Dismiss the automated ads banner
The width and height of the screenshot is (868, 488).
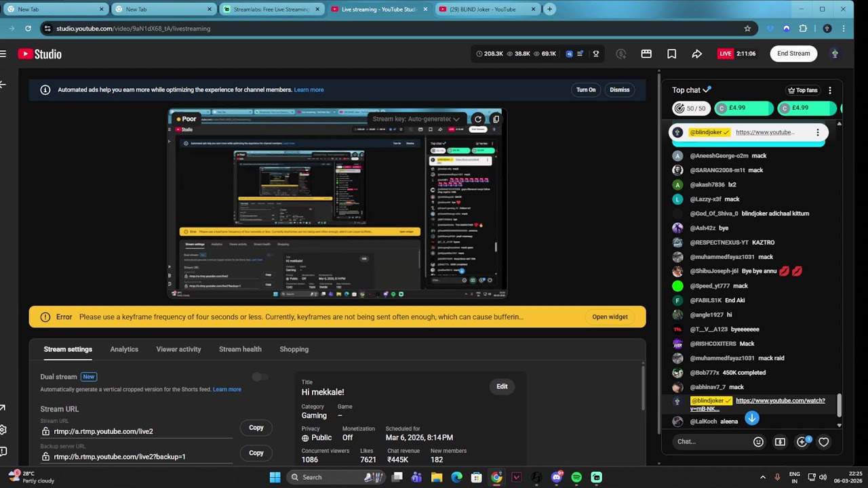620,89
